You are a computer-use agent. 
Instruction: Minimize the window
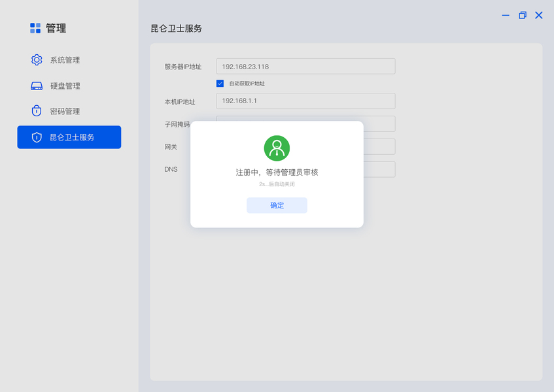tap(506, 15)
